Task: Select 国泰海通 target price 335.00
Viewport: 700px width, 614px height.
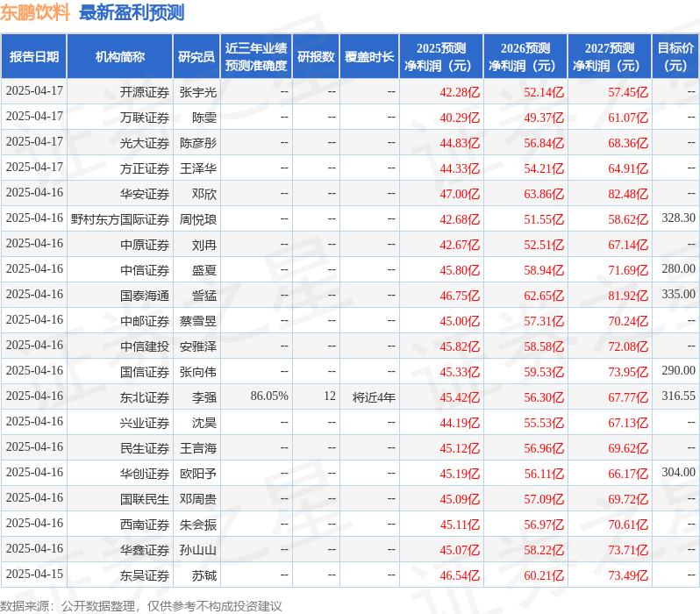Action: (x=678, y=294)
